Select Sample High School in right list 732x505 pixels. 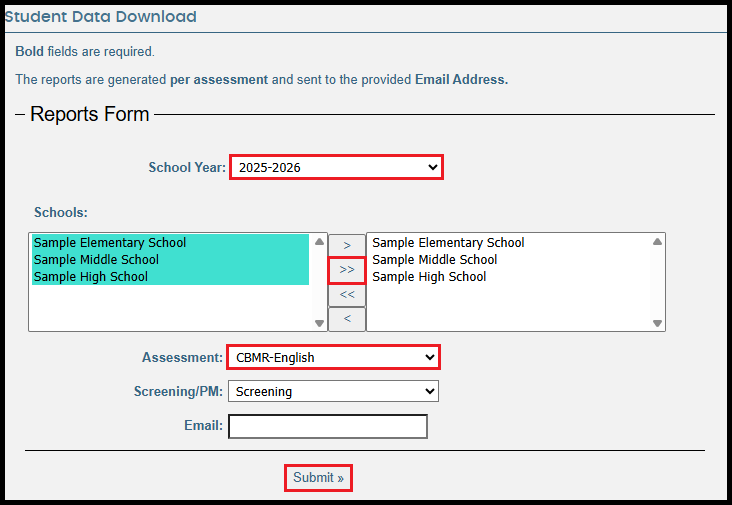click(x=429, y=277)
